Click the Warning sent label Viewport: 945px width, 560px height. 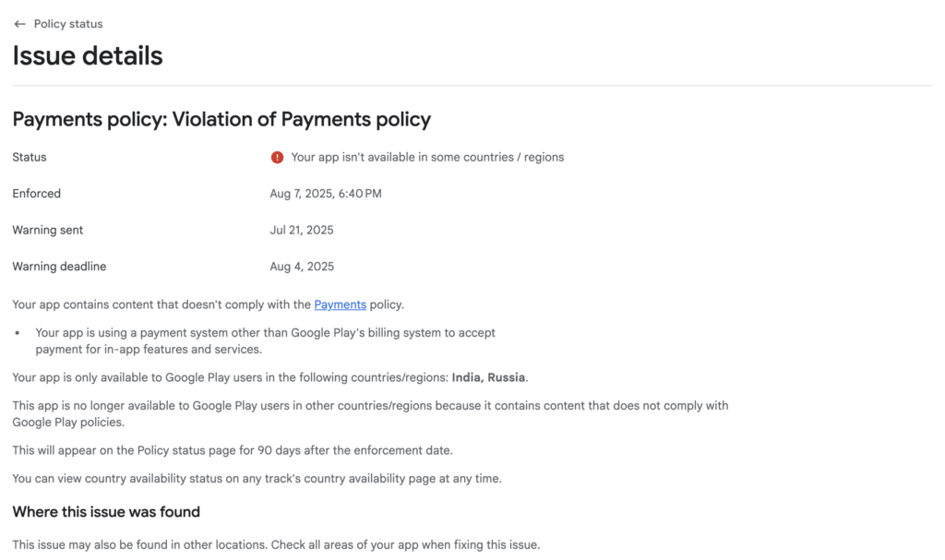[47, 230]
